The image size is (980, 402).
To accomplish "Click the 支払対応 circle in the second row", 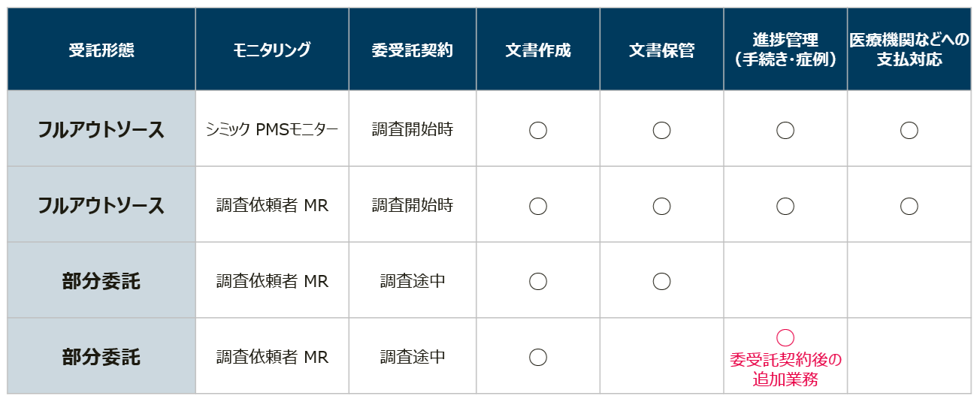I will 909,206.
